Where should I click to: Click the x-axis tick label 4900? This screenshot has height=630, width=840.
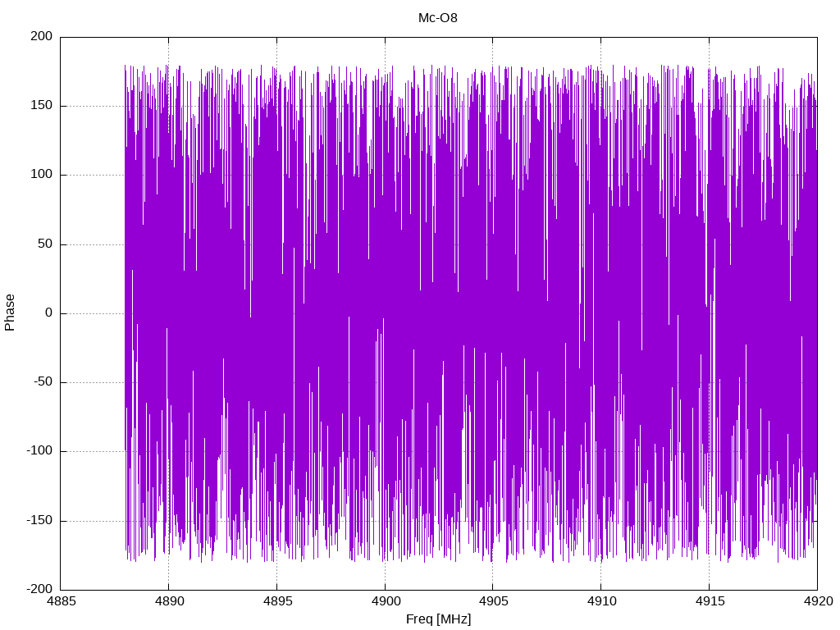tap(386, 601)
